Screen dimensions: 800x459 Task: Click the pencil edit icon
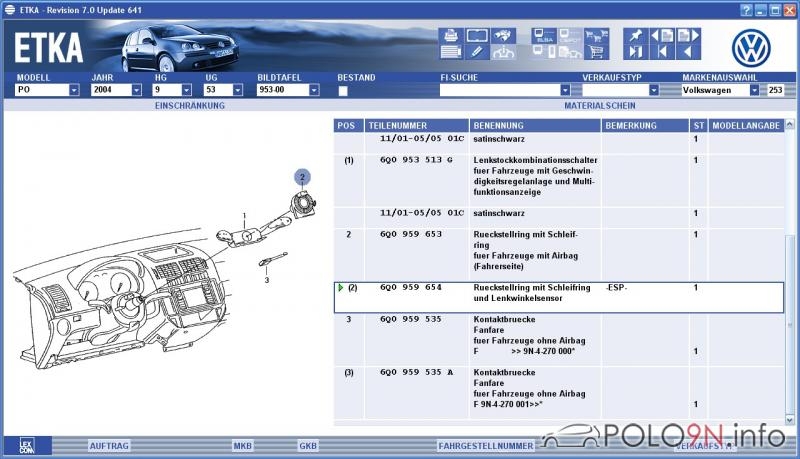476,53
